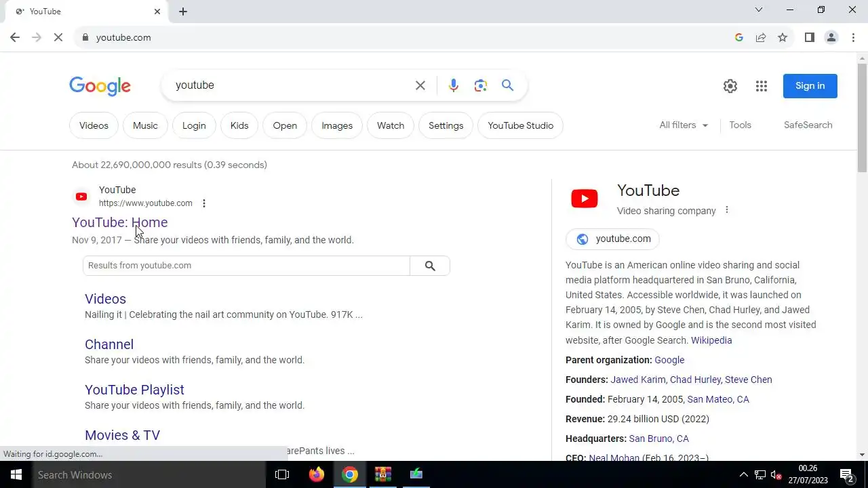Open the Chrome profile avatar

[831, 37]
